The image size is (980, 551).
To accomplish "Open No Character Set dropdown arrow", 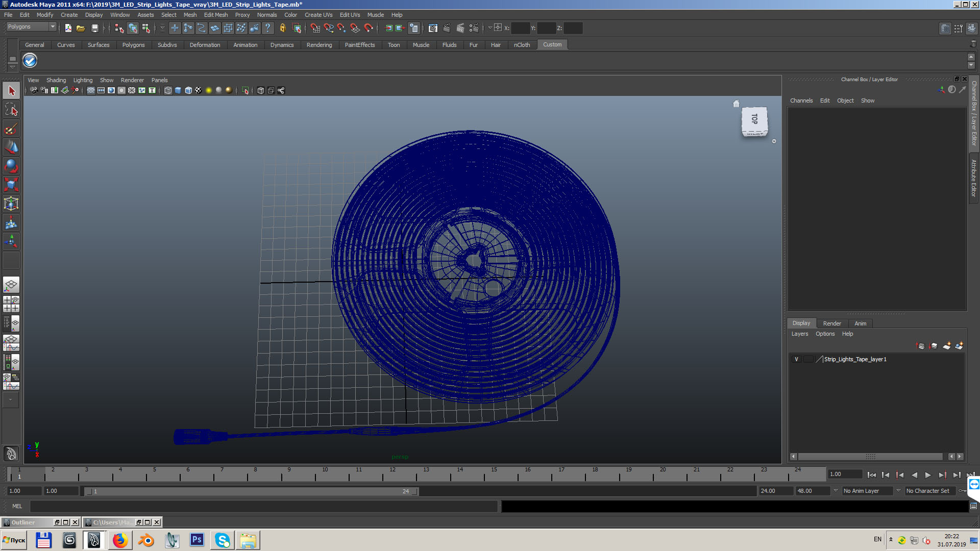I will (898, 491).
